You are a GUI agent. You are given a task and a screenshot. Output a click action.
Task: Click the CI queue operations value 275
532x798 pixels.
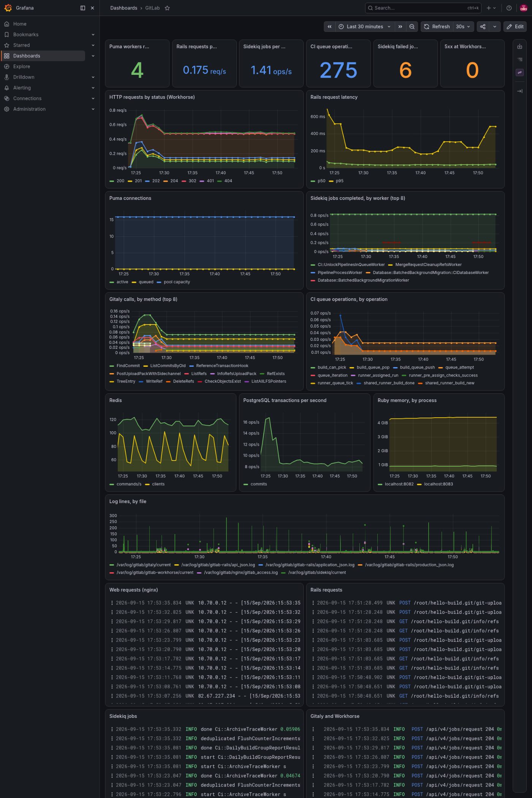(339, 70)
